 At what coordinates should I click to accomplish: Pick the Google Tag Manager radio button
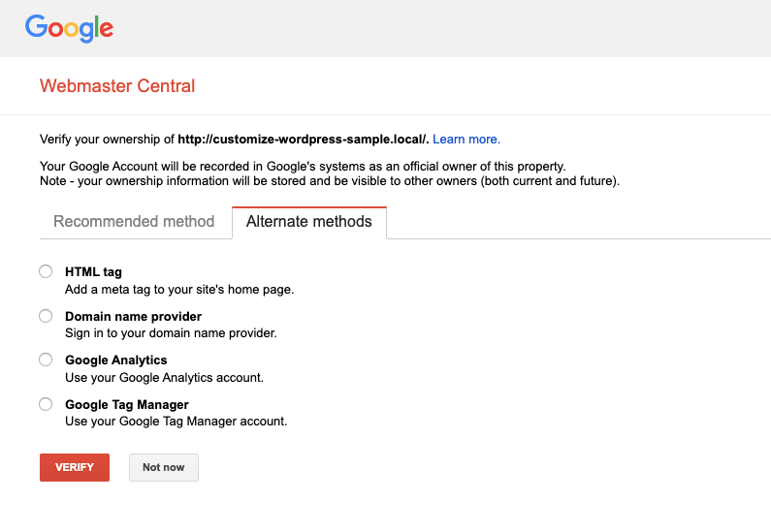(46, 404)
